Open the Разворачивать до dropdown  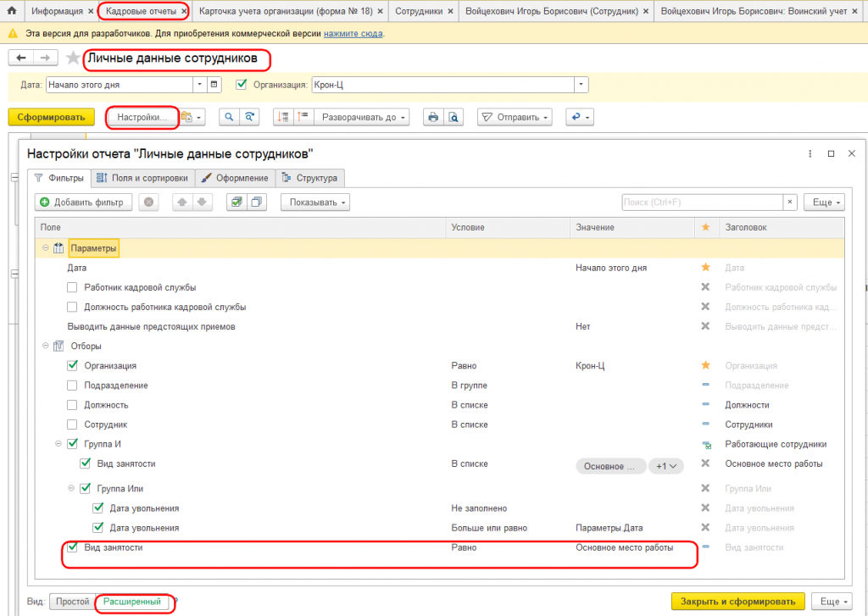[361, 117]
